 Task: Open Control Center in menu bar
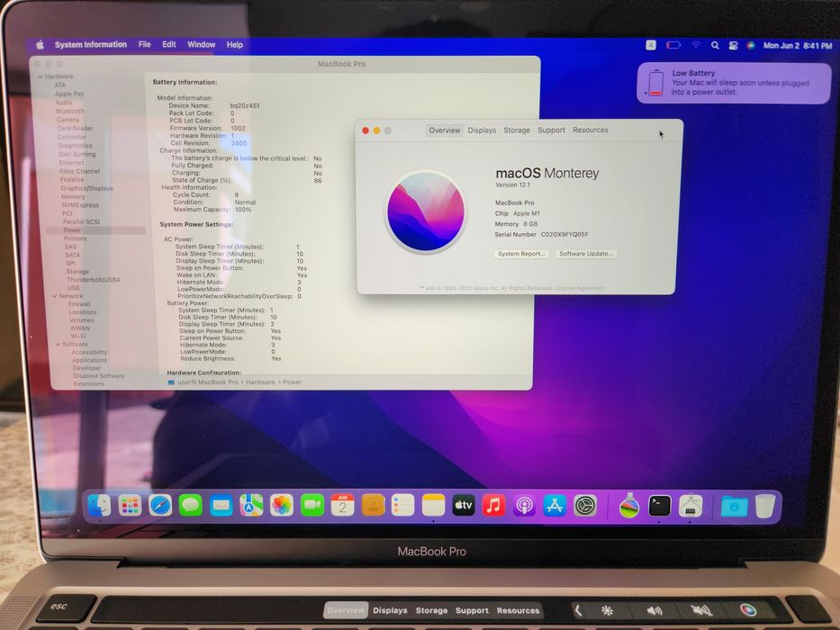733,46
